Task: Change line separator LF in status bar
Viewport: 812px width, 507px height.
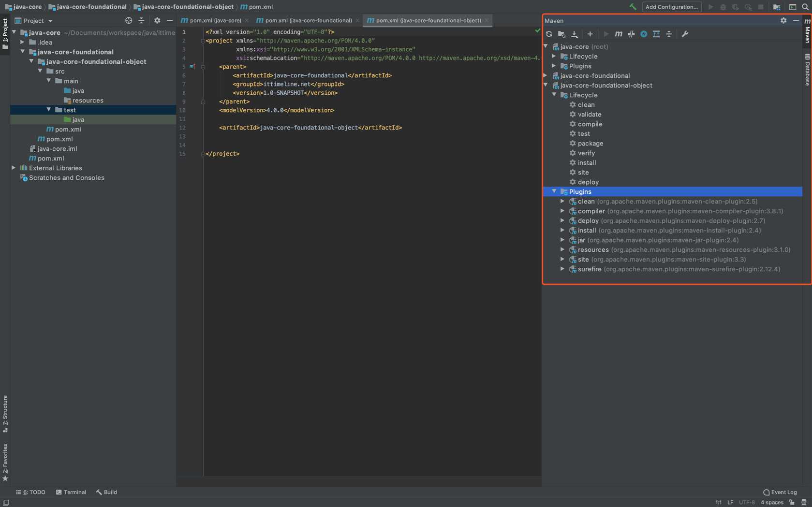Action: (730, 502)
